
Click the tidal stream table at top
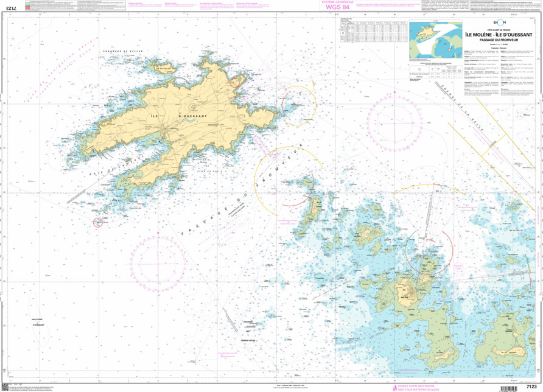(x=374, y=30)
